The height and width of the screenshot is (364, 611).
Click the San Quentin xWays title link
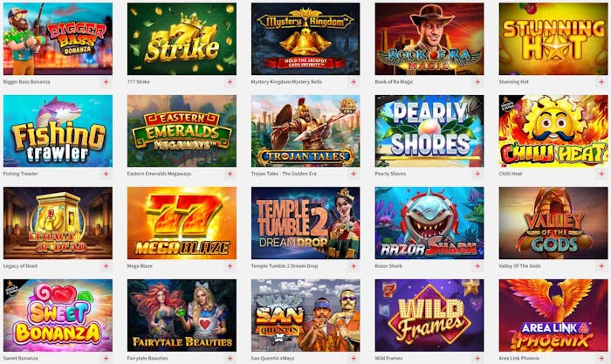tap(272, 358)
